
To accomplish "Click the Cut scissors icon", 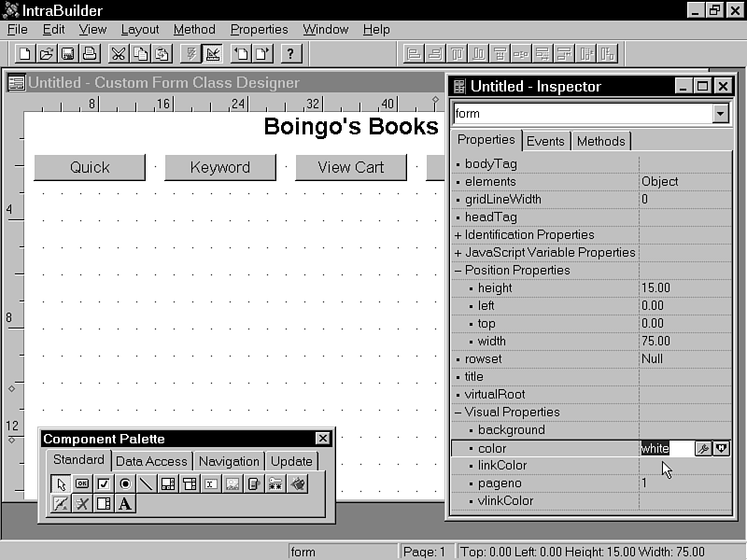I will click(x=118, y=53).
